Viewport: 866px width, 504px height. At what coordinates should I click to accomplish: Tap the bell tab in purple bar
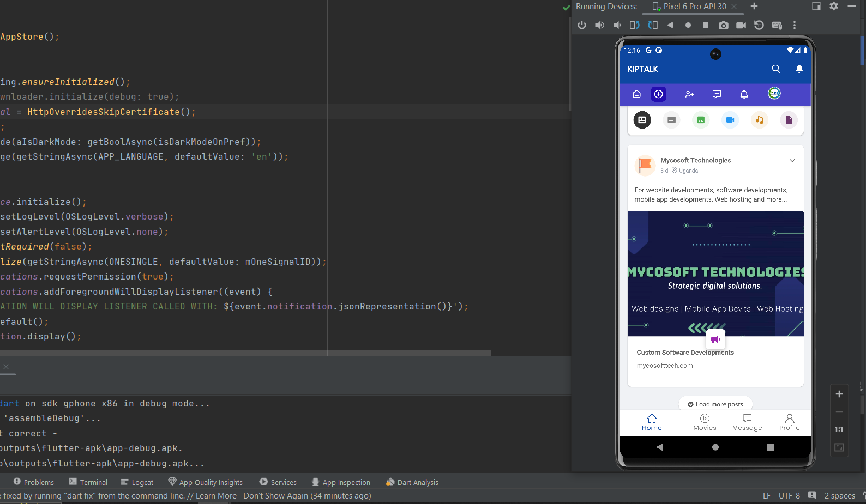pyautogui.click(x=744, y=94)
